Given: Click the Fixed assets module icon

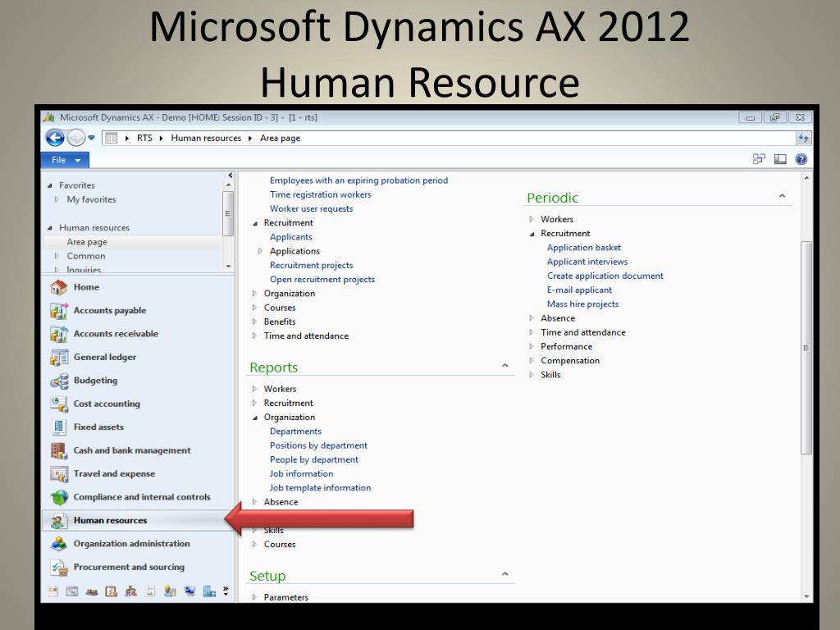Looking at the screenshot, I should click(58, 427).
